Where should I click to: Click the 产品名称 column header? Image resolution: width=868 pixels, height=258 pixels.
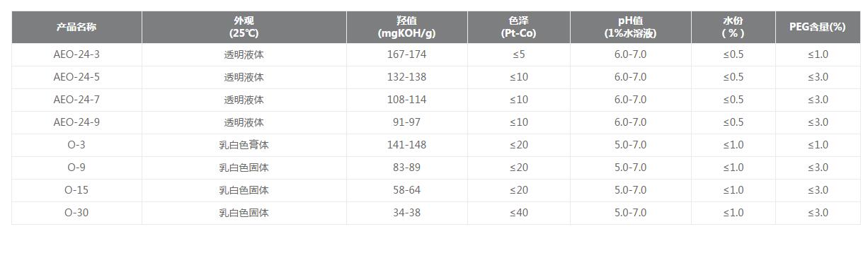[76, 28]
